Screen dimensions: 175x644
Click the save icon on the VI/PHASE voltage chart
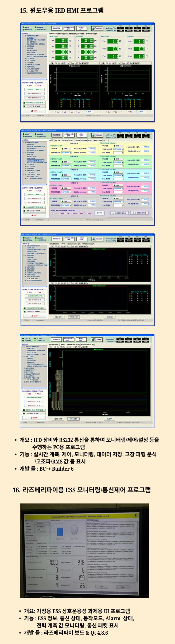click(82, 63)
